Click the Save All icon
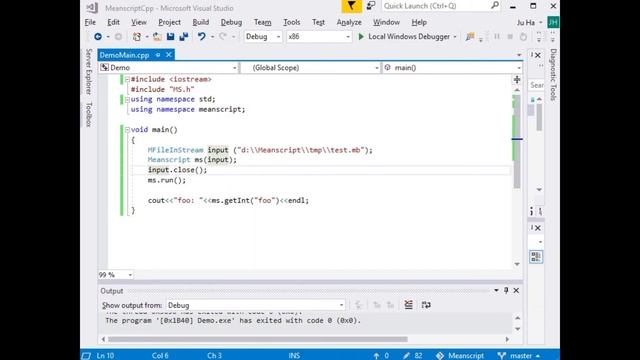640x360 pixels. pos(184,37)
